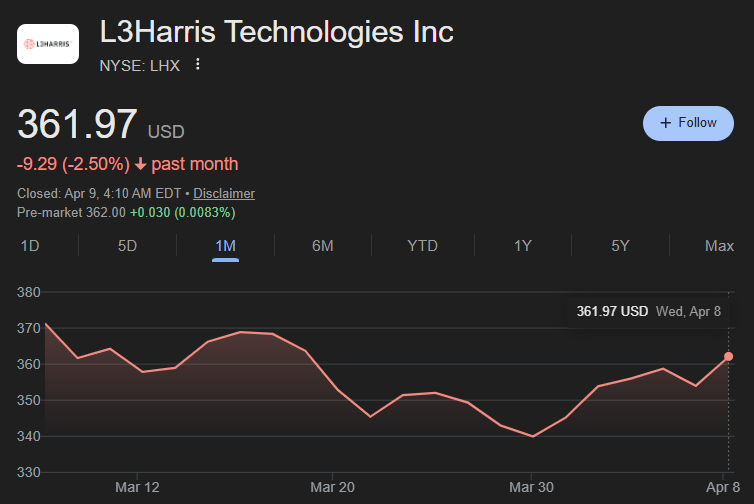The width and height of the screenshot is (754, 504).
Task: Click the NYSE: LHX ticker label
Action: coord(139,65)
